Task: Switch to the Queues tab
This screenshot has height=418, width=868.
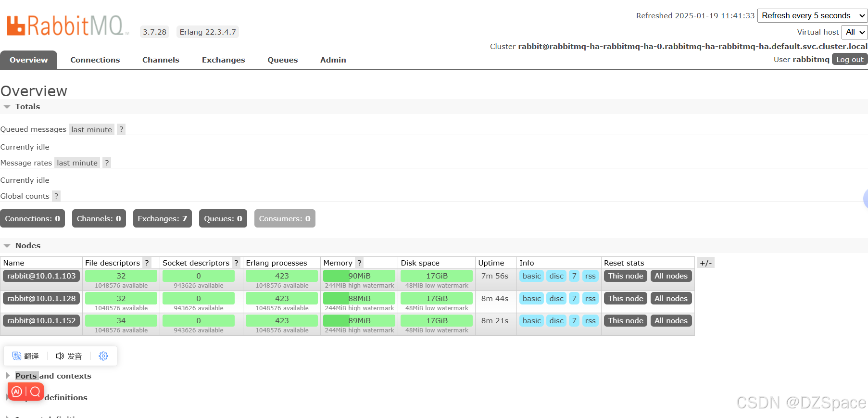Action: click(282, 60)
